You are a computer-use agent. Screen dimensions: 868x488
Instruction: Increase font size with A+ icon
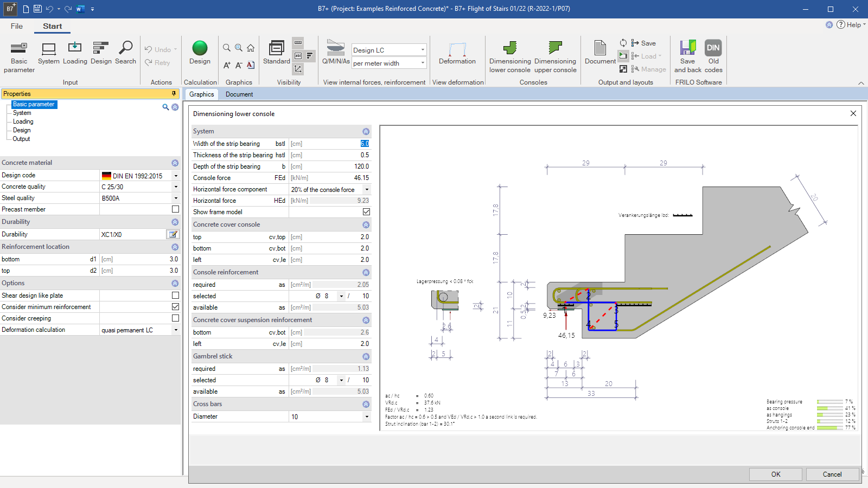(x=227, y=65)
